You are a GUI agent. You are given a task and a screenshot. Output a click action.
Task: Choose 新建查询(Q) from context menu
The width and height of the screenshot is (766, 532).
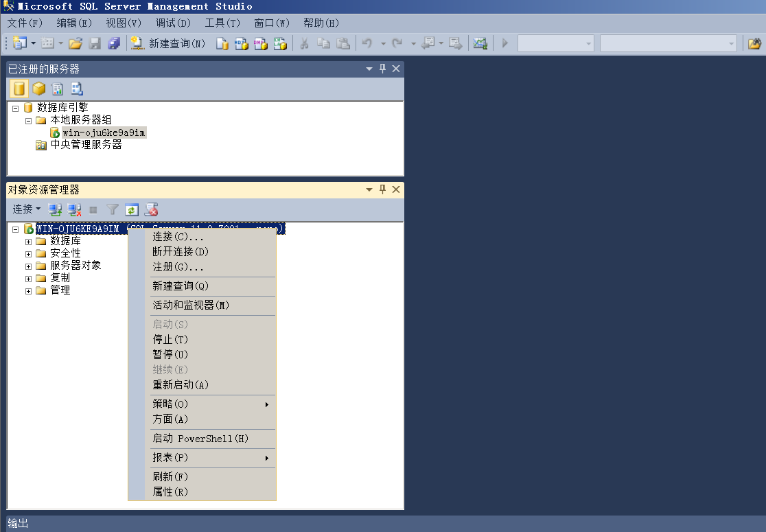click(x=202, y=286)
